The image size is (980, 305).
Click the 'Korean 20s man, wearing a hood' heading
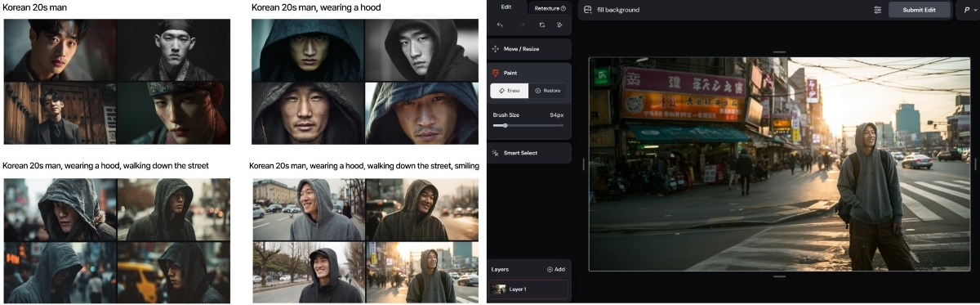316,8
